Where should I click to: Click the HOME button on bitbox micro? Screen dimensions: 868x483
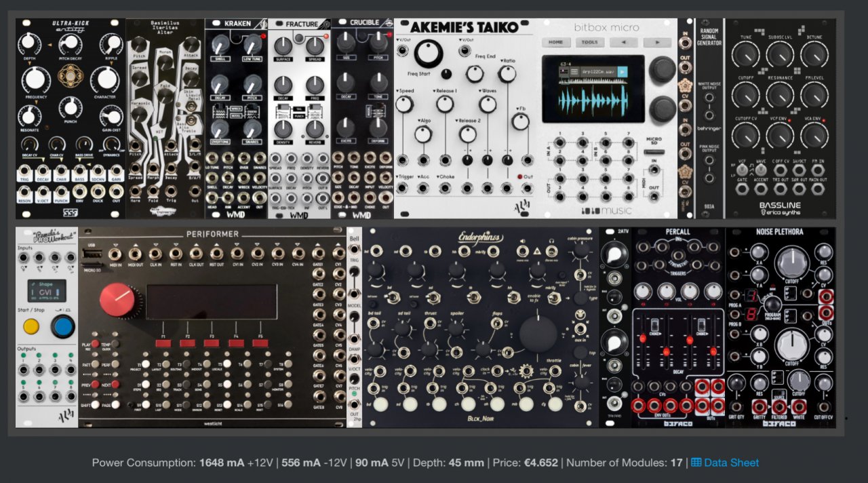pos(555,42)
